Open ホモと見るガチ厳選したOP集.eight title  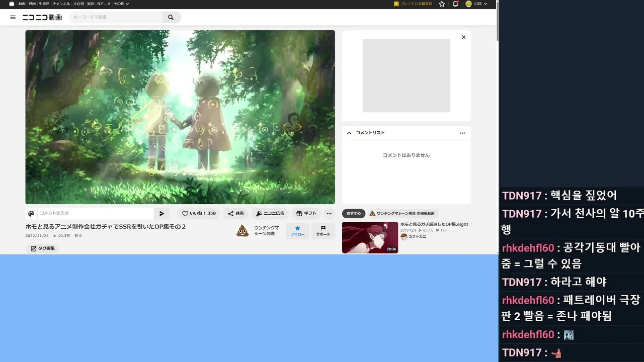click(x=434, y=224)
